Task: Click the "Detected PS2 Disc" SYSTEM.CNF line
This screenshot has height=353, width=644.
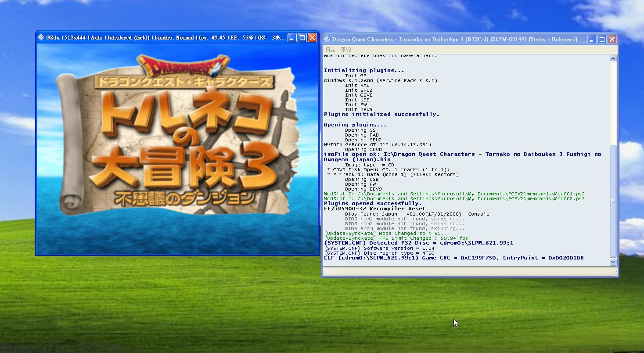Action: [x=418, y=243]
